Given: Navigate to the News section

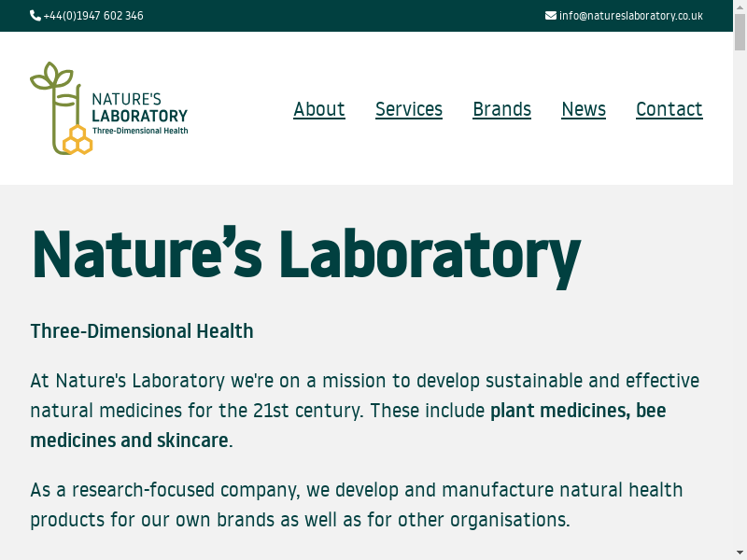Looking at the screenshot, I should point(584,109).
